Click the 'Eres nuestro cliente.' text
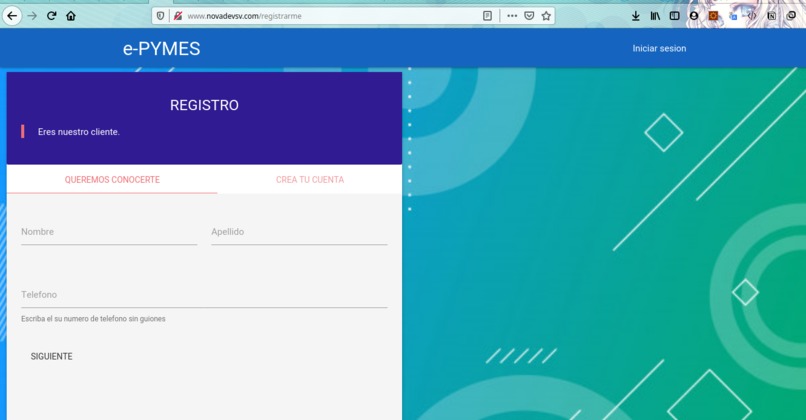 click(79, 132)
